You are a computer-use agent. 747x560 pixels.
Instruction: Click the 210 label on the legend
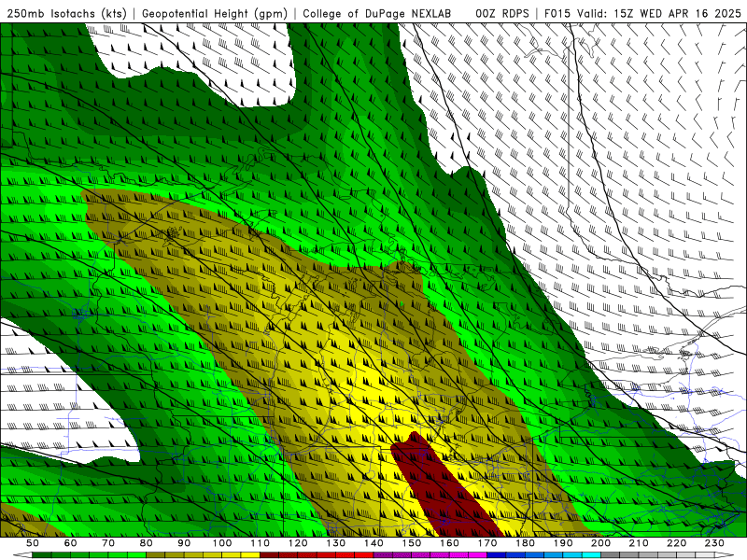tap(639, 543)
